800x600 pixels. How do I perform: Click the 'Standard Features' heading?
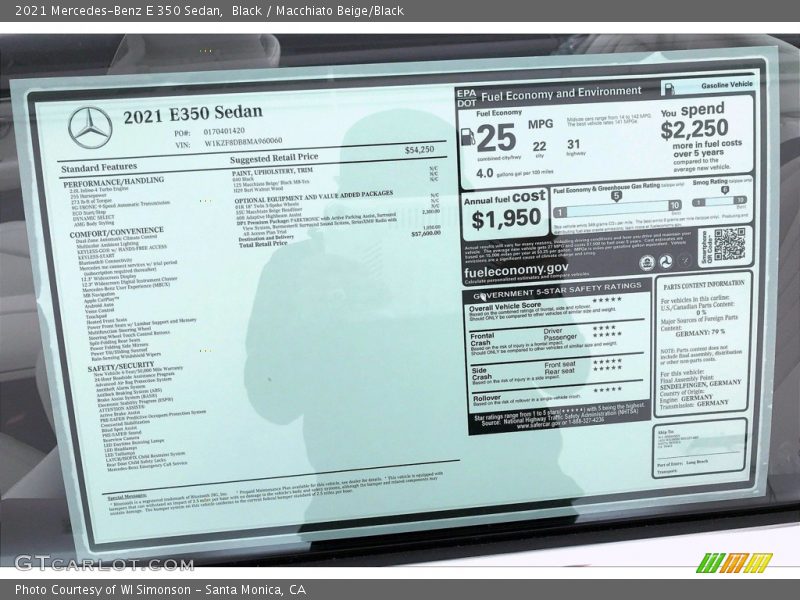coord(99,168)
